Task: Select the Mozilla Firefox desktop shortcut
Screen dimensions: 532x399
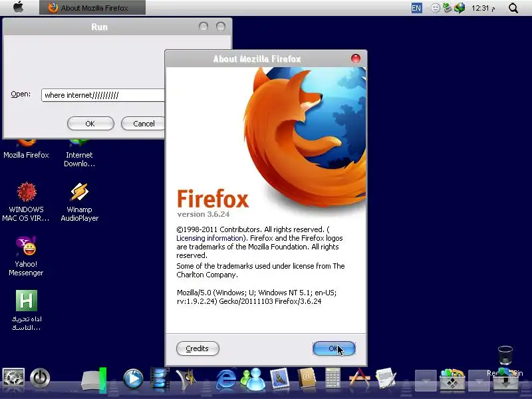Action: coord(26,150)
